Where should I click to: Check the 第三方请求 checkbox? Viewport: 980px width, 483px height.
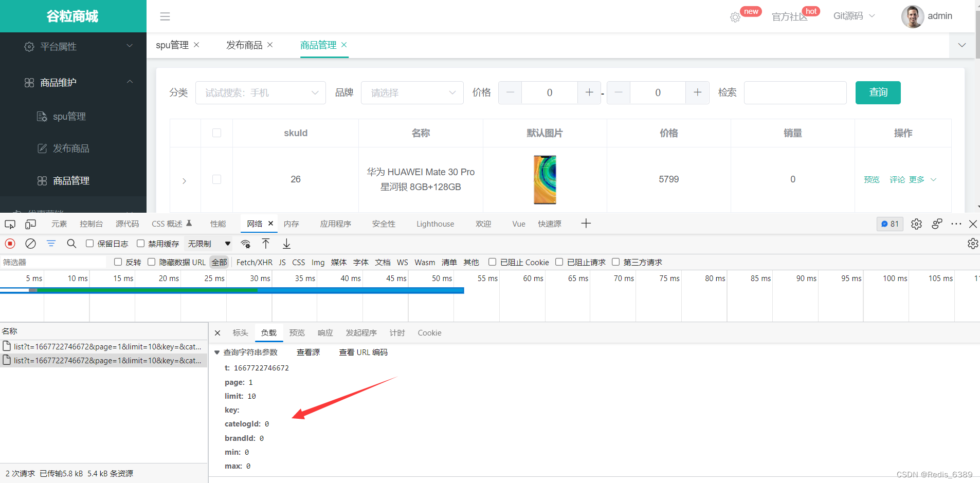coord(615,262)
